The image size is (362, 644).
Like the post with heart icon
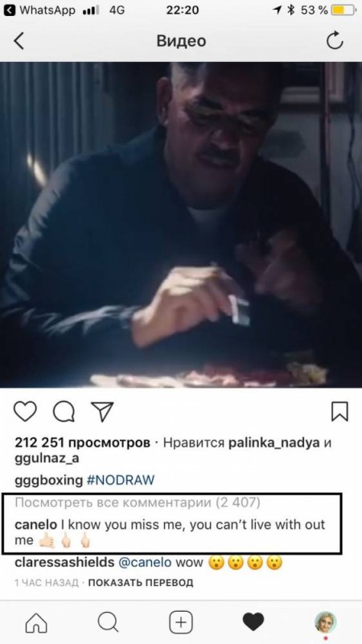[25, 411]
